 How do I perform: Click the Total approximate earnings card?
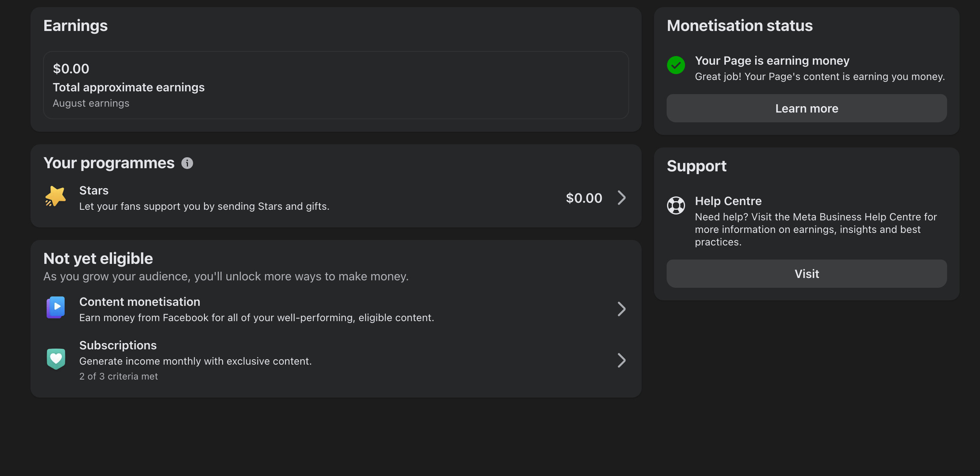[336, 85]
